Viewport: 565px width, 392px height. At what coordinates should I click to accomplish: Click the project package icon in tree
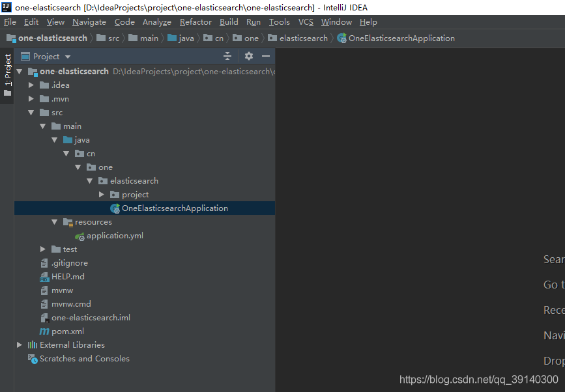click(x=115, y=195)
